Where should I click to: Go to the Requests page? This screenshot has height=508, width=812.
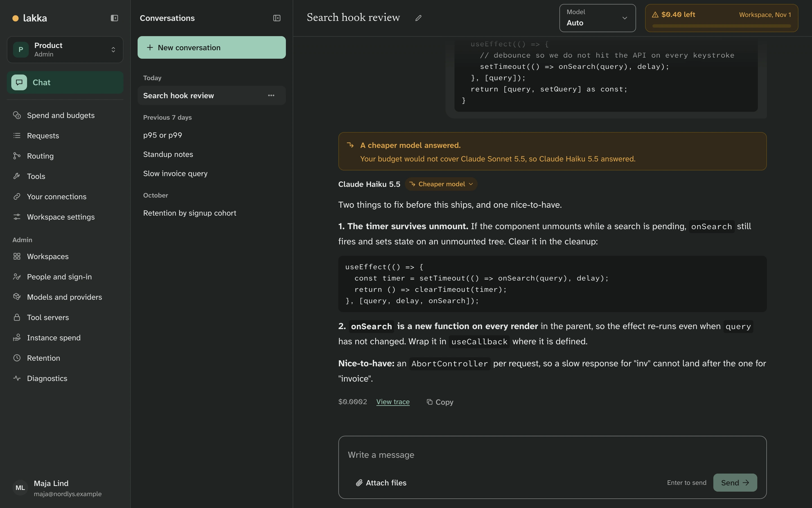pyautogui.click(x=65, y=136)
